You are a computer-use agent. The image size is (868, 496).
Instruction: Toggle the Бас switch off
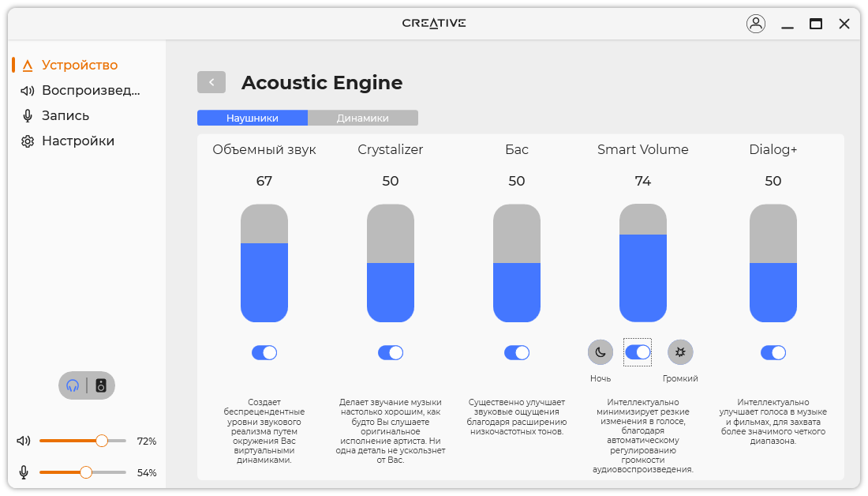pyautogui.click(x=517, y=352)
